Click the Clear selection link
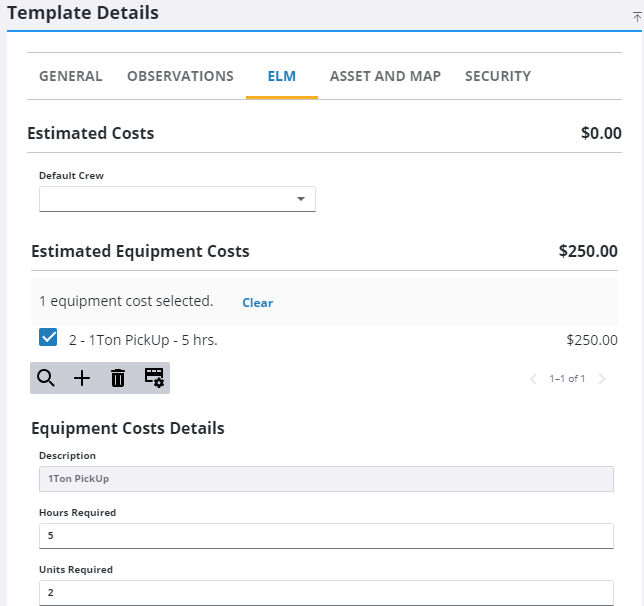The image size is (644, 606). pyautogui.click(x=257, y=302)
